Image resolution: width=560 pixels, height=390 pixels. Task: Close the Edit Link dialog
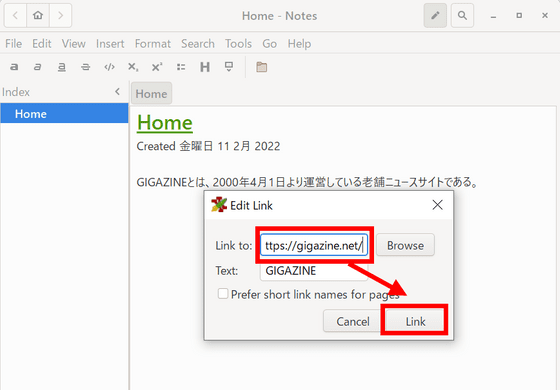pyautogui.click(x=438, y=205)
